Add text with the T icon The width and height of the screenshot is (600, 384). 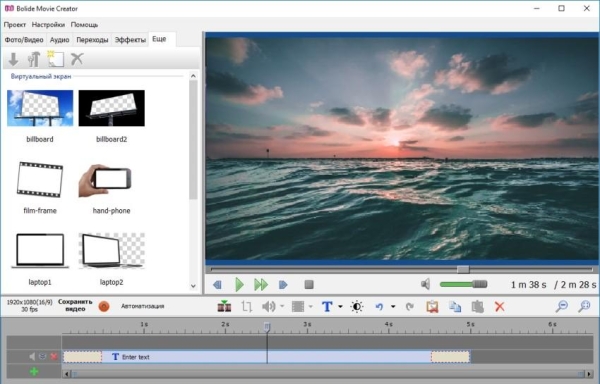(x=327, y=306)
